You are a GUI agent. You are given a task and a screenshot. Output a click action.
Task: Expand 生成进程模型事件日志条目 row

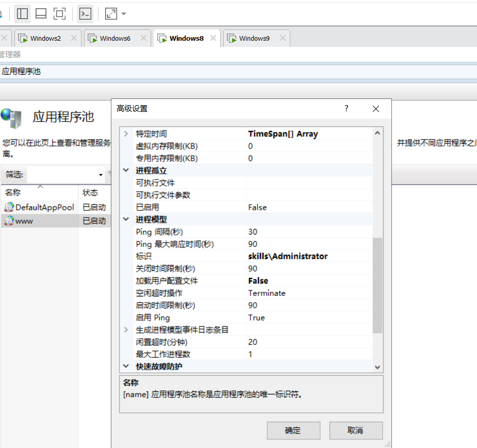(x=126, y=330)
